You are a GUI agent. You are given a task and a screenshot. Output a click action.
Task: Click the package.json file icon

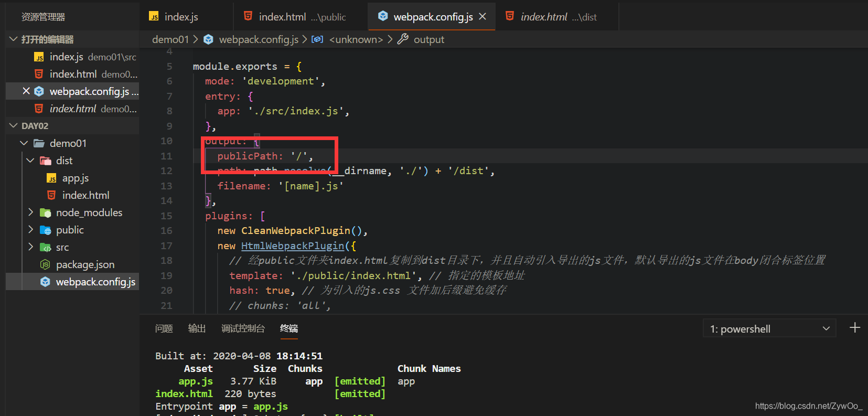pos(46,264)
